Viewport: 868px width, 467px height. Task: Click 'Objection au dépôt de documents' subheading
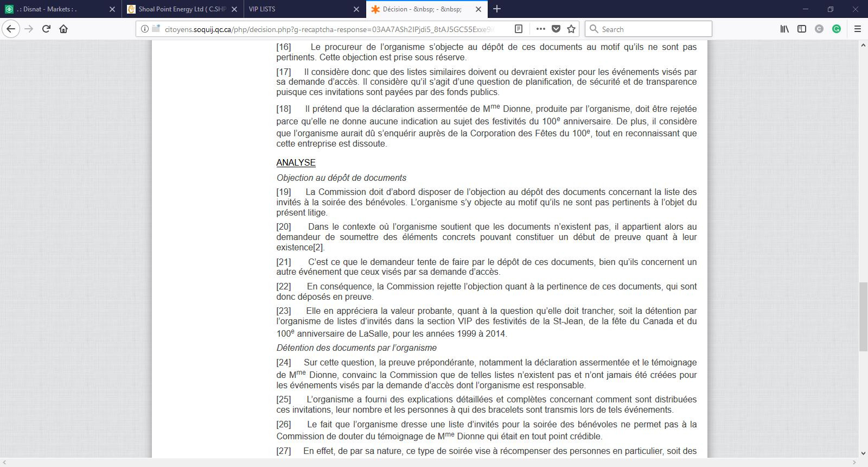pyautogui.click(x=341, y=178)
